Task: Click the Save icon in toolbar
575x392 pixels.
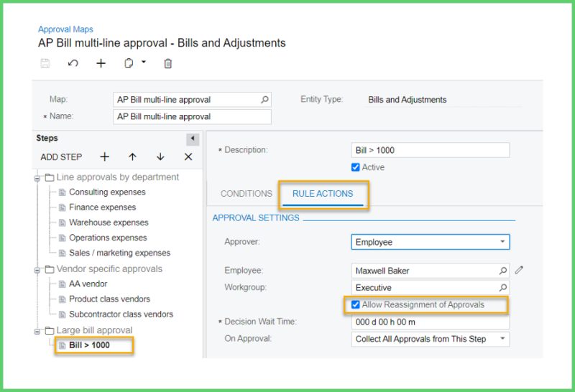Action: point(45,63)
